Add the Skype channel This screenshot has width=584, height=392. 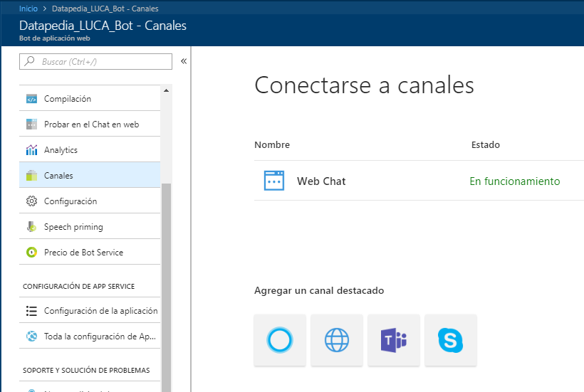point(450,340)
